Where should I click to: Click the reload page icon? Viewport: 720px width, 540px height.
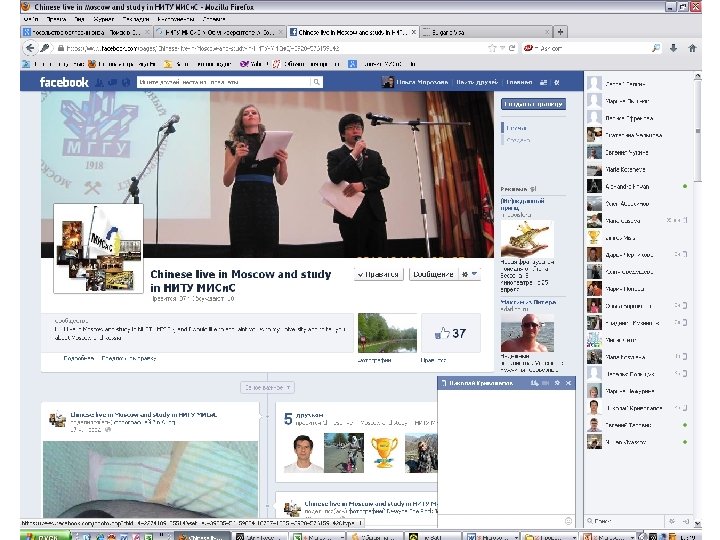point(512,48)
